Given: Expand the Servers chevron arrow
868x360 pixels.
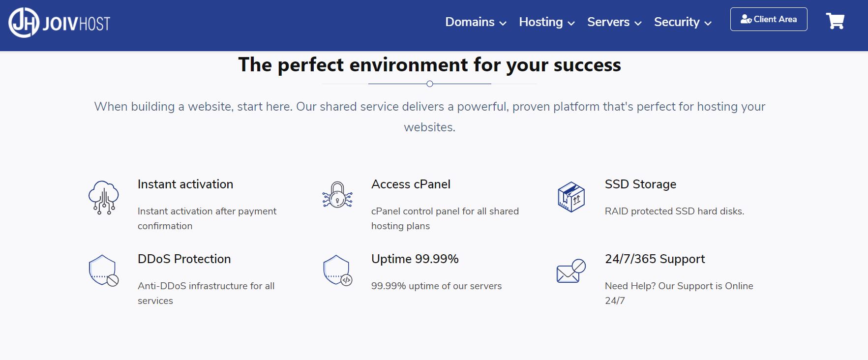Looking at the screenshot, I should point(638,23).
